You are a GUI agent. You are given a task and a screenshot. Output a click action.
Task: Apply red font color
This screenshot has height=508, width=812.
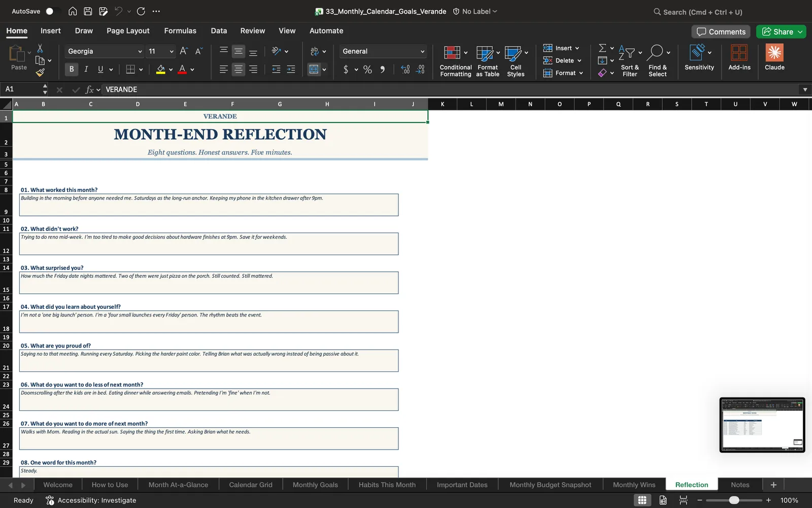tap(182, 69)
